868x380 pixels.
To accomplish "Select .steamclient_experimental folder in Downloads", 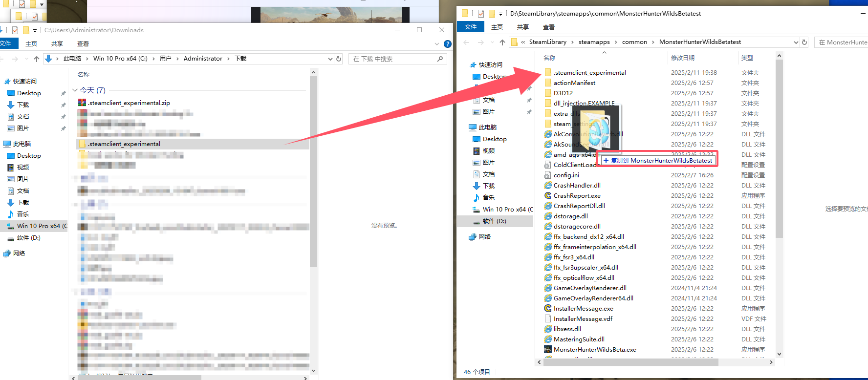I will [x=193, y=144].
